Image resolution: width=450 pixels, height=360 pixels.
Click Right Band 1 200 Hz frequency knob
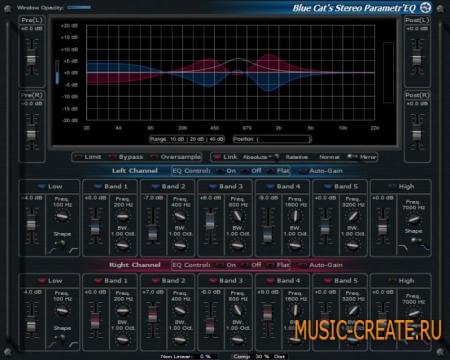123,311
